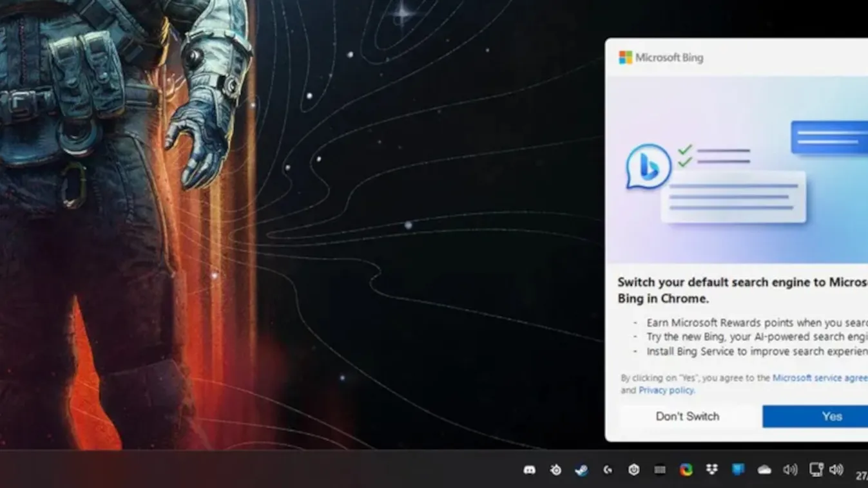Click the round power-symbol tray icon
Viewport: 868px width, 488px height.
633,470
